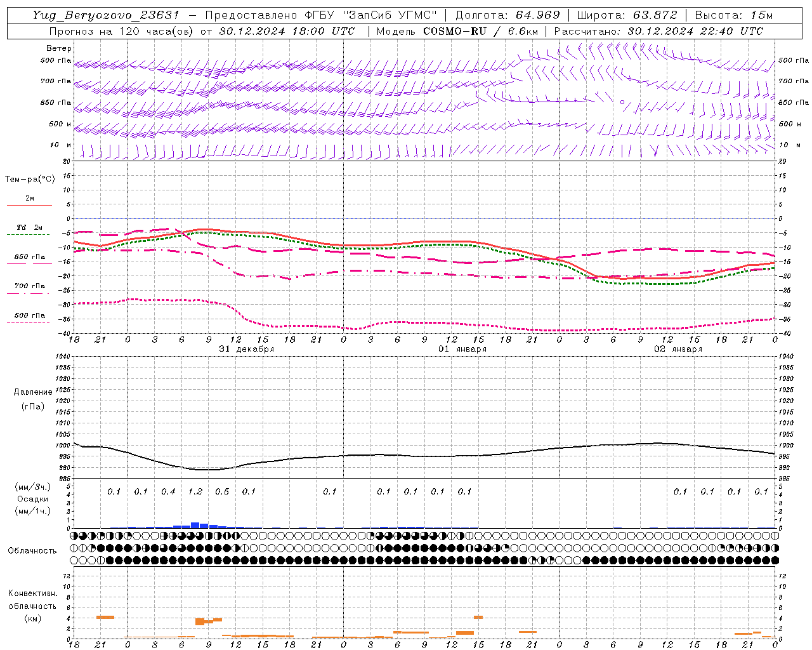The width and height of the screenshot is (812, 650).
Task: Click the Td 2м dew point legend entry
Action: click(30, 227)
